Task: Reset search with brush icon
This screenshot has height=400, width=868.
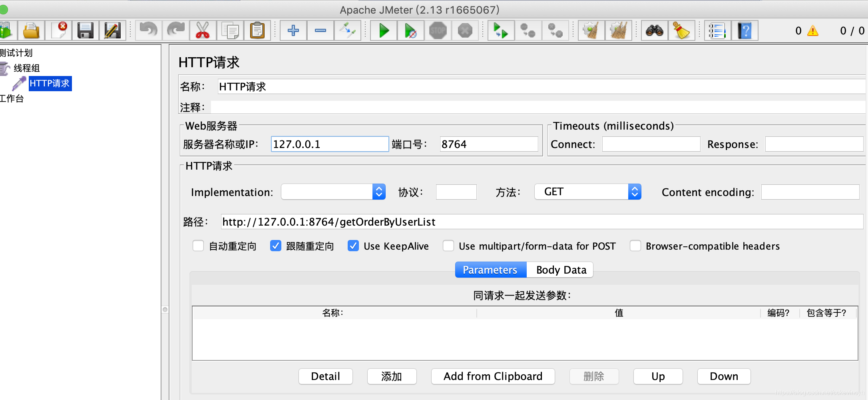Action: coord(681,30)
